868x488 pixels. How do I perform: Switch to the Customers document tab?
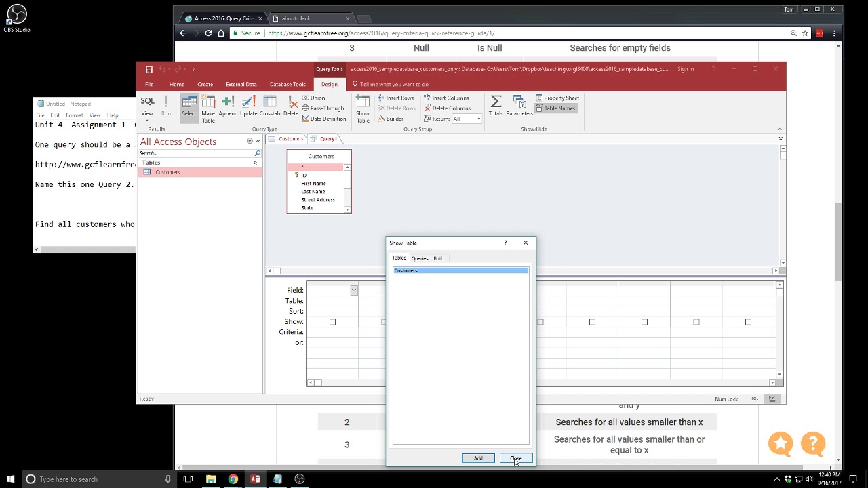(x=288, y=139)
